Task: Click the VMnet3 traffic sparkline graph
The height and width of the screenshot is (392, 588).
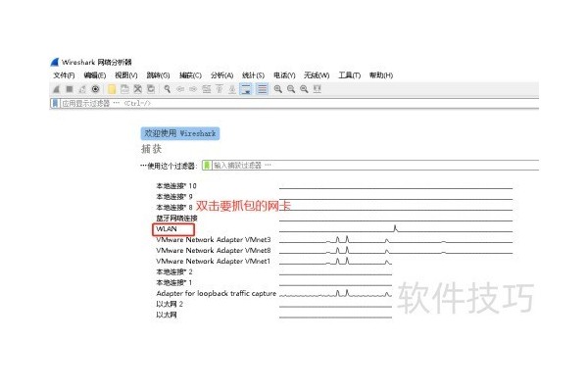Action: click(396, 239)
